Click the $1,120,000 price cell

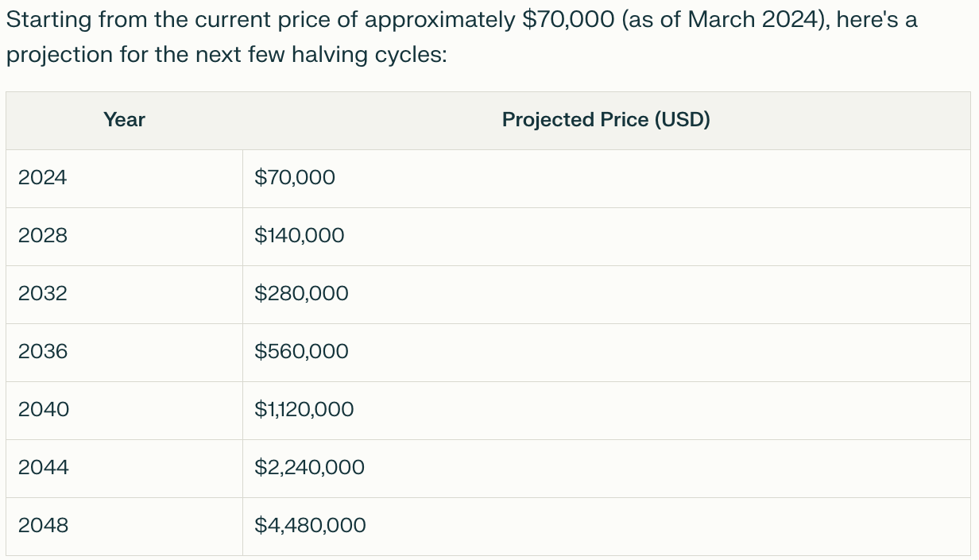coord(606,411)
